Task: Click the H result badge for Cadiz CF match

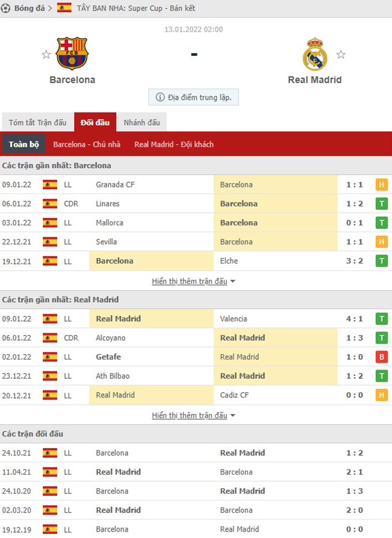Action: click(x=382, y=395)
